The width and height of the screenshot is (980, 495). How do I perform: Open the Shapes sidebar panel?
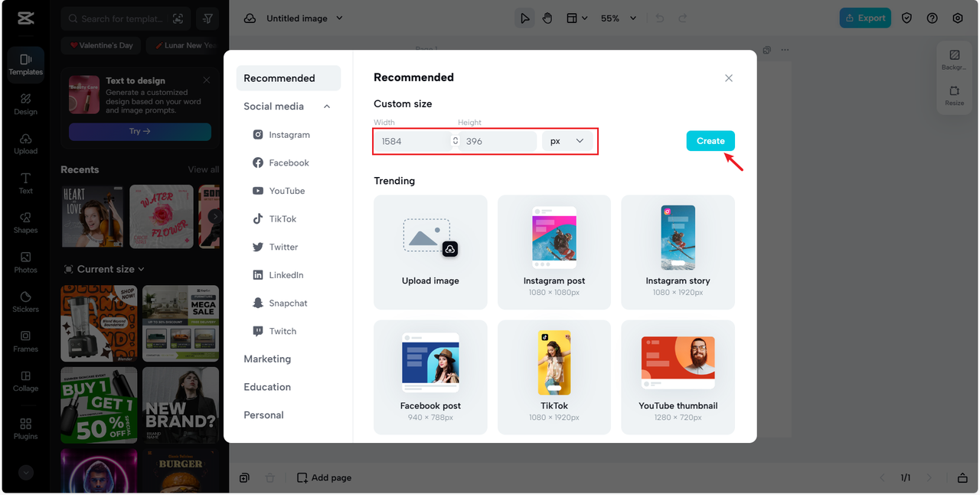[25, 223]
